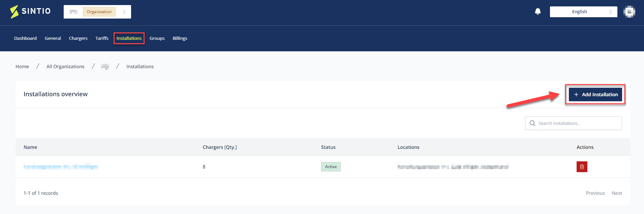644x214 pixels.
Task: Click the Installations breadcrumb
Action: click(x=140, y=66)
